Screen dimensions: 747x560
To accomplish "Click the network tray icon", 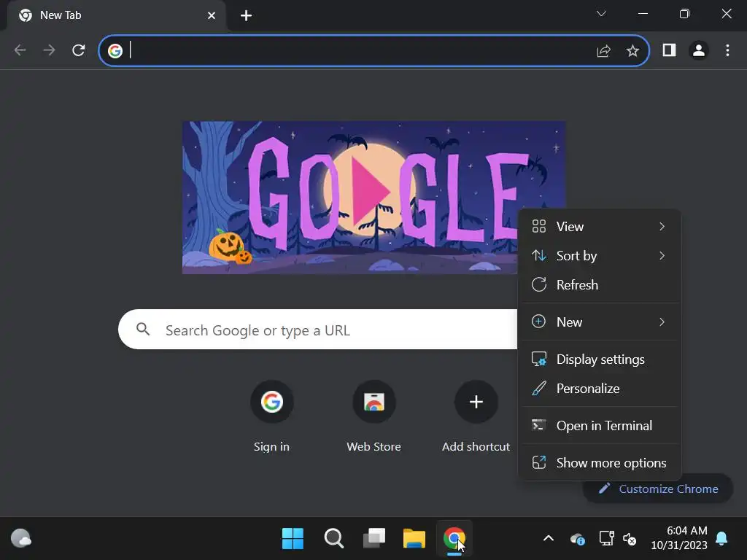I will tap(606, 539).
